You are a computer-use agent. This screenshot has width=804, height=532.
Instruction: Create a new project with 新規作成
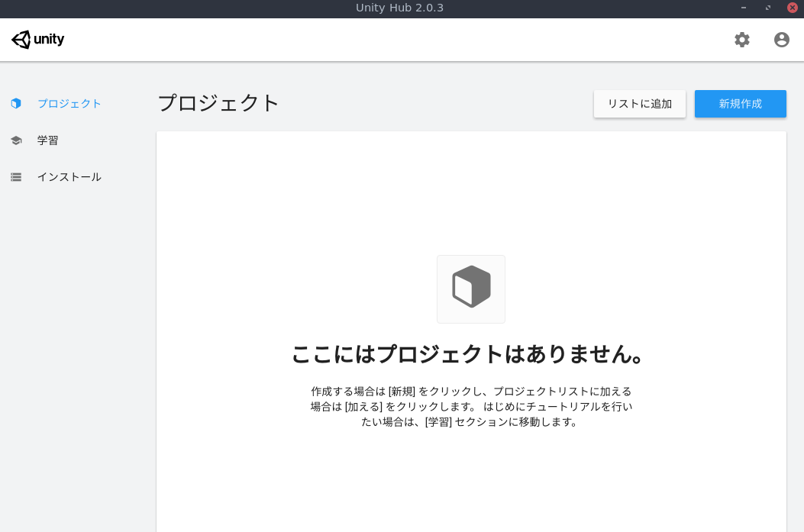click(740, 104)
